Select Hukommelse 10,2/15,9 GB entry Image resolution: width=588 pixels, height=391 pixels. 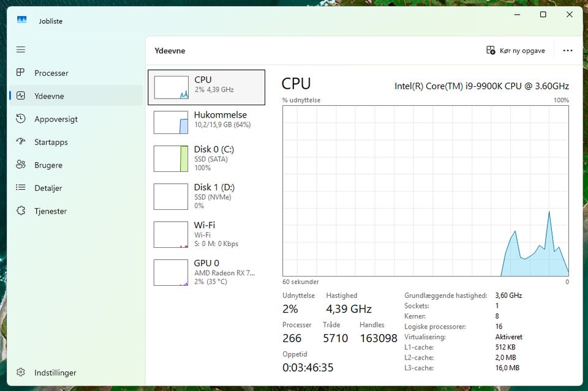tap(206, 122)
